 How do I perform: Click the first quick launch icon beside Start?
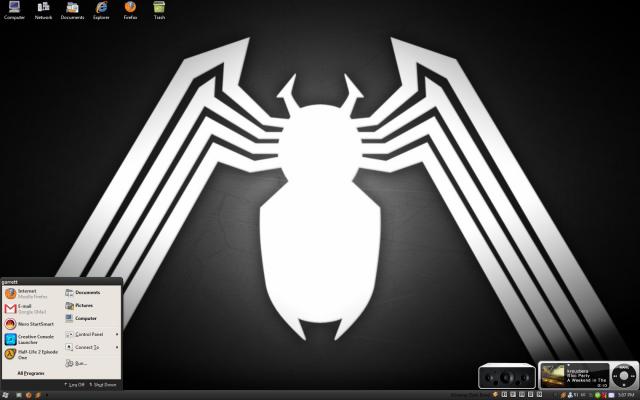(x=19, y=395)
